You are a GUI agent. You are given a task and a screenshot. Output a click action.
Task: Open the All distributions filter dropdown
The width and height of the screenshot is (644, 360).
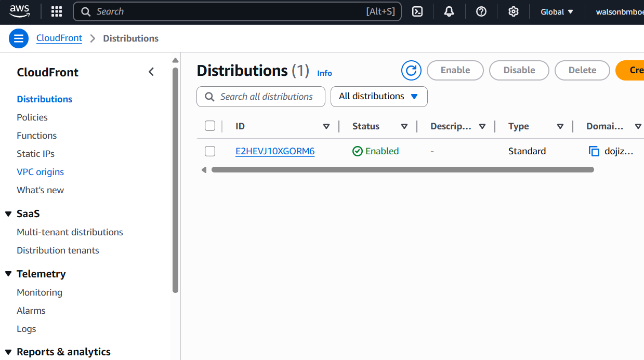[x=379, y=97]
